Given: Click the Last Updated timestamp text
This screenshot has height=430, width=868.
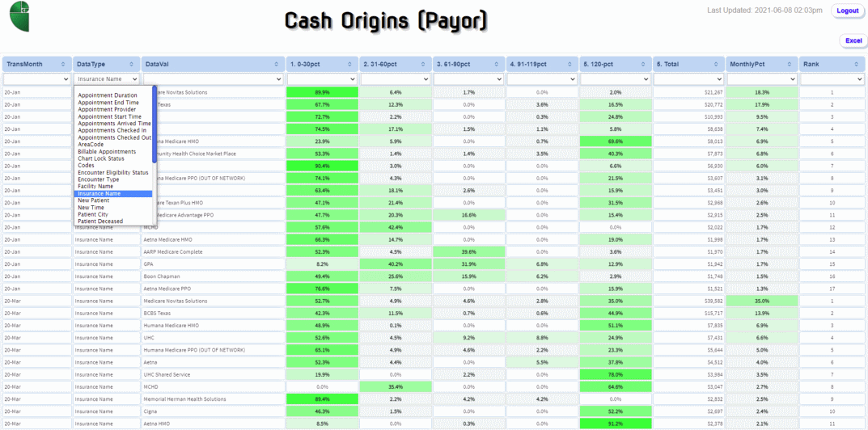Looking at the screenshot, I should [x=765, y=10].
